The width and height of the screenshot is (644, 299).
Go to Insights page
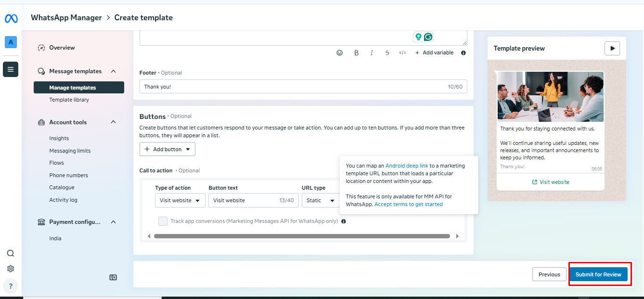pos(59,138)
